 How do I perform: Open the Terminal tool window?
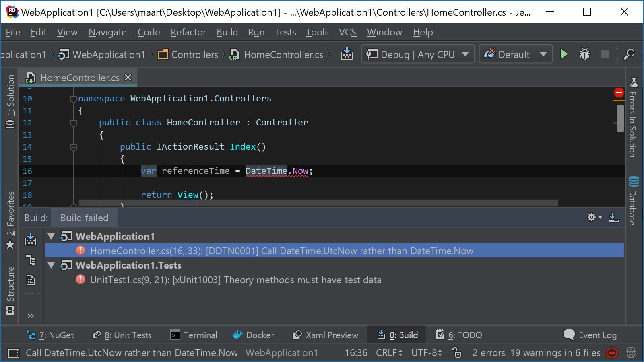point(194,335)
